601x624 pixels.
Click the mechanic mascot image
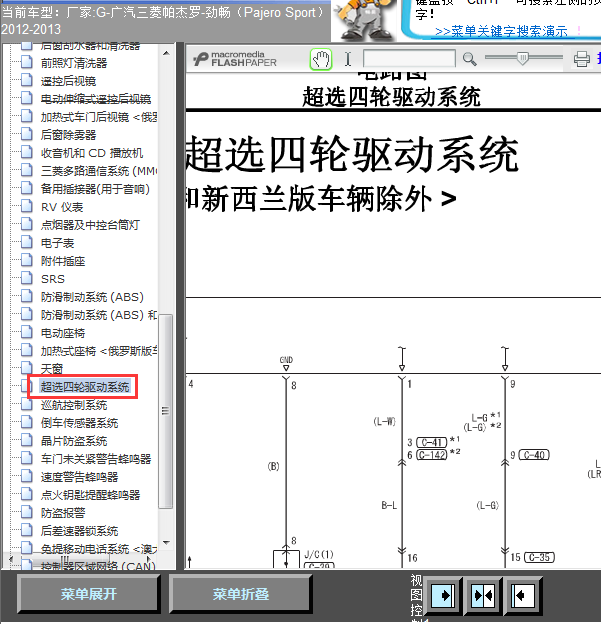[364, 20]
